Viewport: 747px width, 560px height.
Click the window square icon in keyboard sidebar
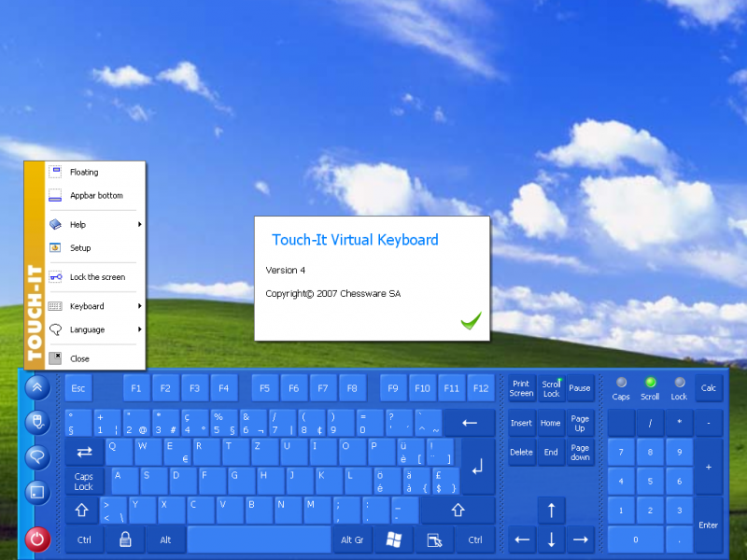coord(37,492)
